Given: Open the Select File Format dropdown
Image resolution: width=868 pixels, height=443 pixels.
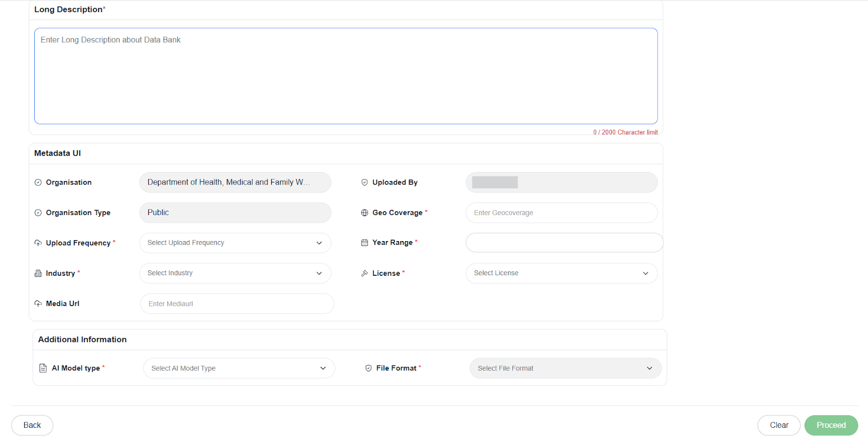Looking at the screenshot, I should click(565, 368).
